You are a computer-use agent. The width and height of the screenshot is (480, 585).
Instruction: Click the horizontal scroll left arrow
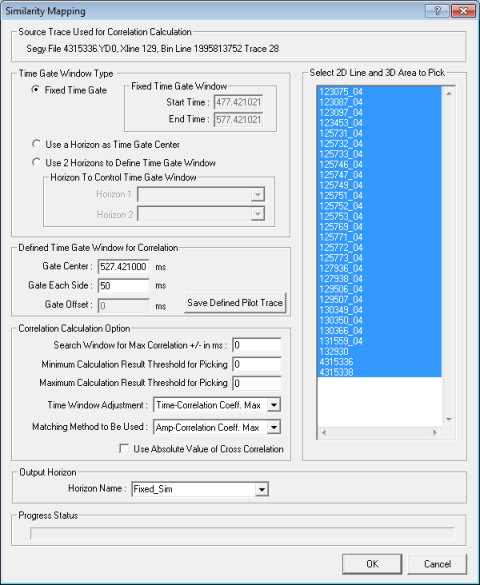(x=324, y=433)
